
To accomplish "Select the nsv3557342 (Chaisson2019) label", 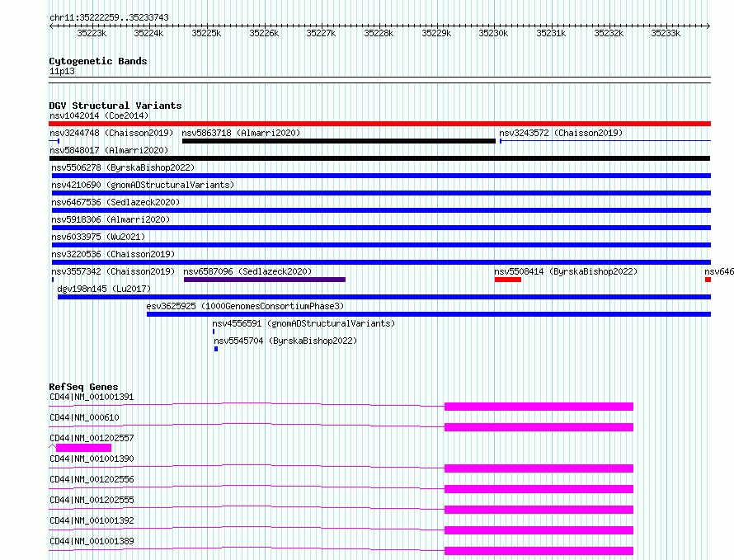I will click(113, 271).
